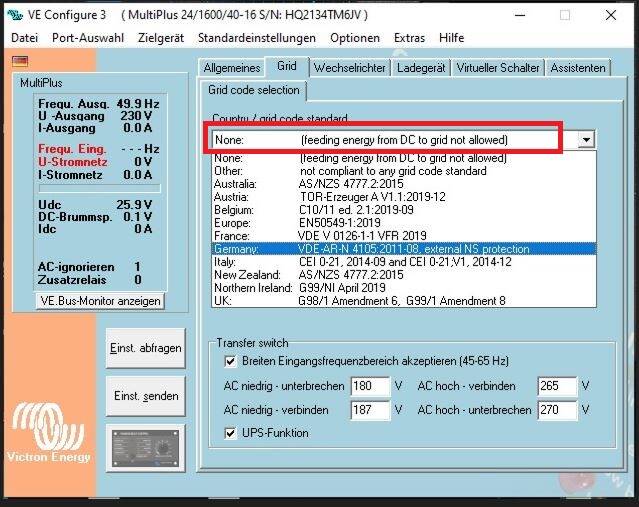Click the I-Stromnetz progress bar
The width and height of the screenshot is (639, 507).
(99, 189)
